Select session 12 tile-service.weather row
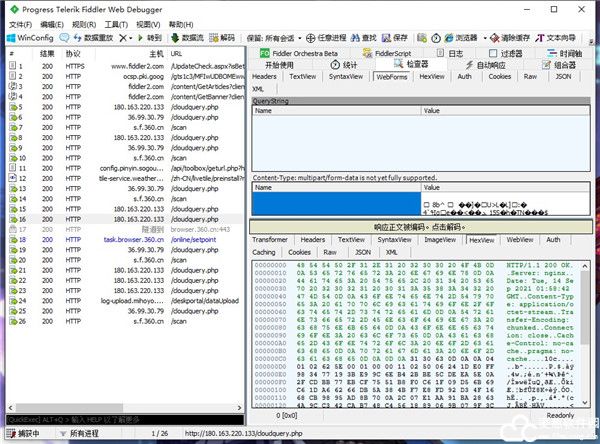Screen dimensions: 600x444 pyautogui.click(x=126, y=178)
